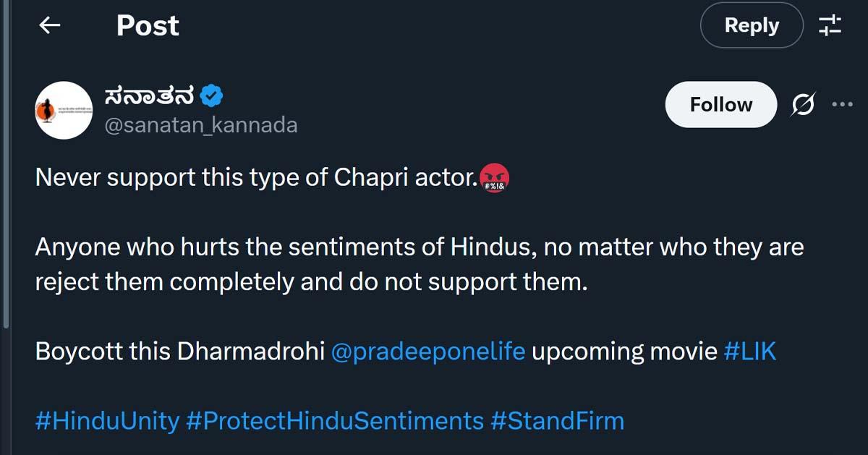Open the three-dot more options menu

coord(842,105)
